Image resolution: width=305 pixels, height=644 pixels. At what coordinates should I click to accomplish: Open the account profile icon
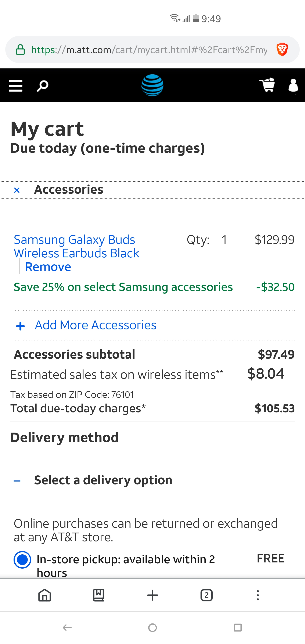click(x=293, y=85)
